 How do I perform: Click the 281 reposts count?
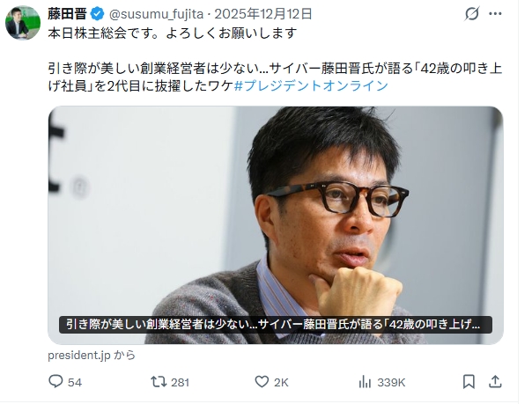pyautogui.click(x=180, y=383)
